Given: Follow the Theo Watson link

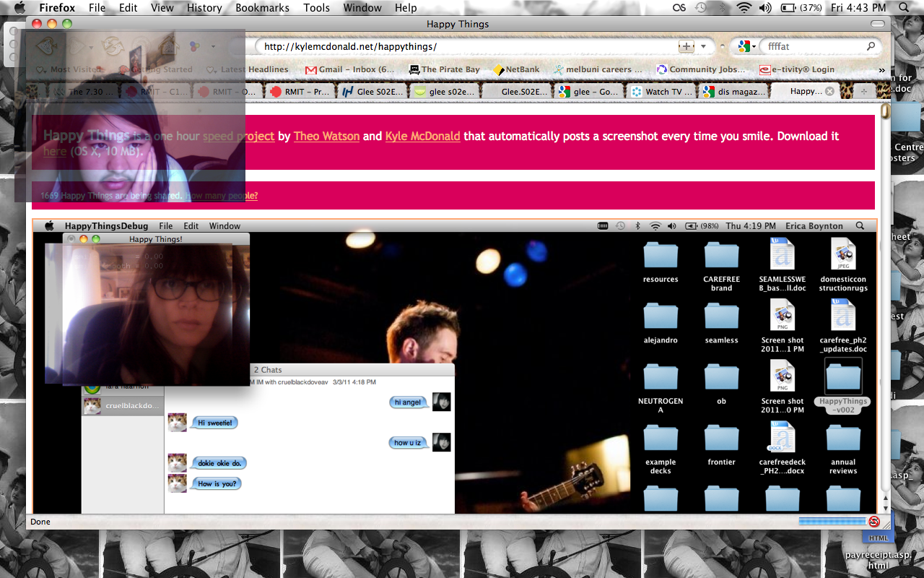Looking at the screenshot, I should coord(326,136).
